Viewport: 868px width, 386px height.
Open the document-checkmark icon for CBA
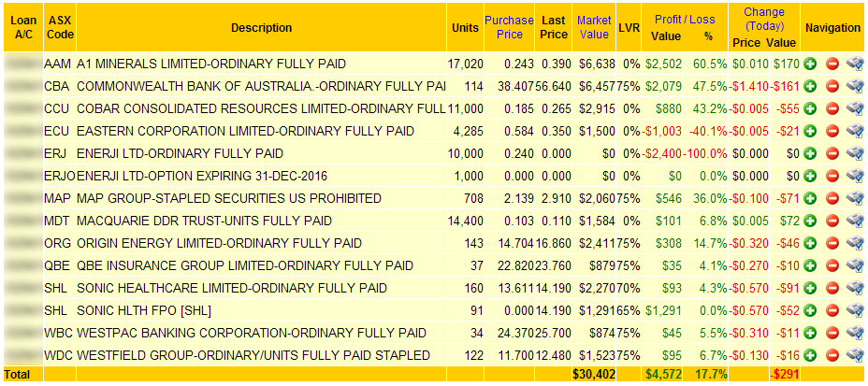click(x=855, y=86)
